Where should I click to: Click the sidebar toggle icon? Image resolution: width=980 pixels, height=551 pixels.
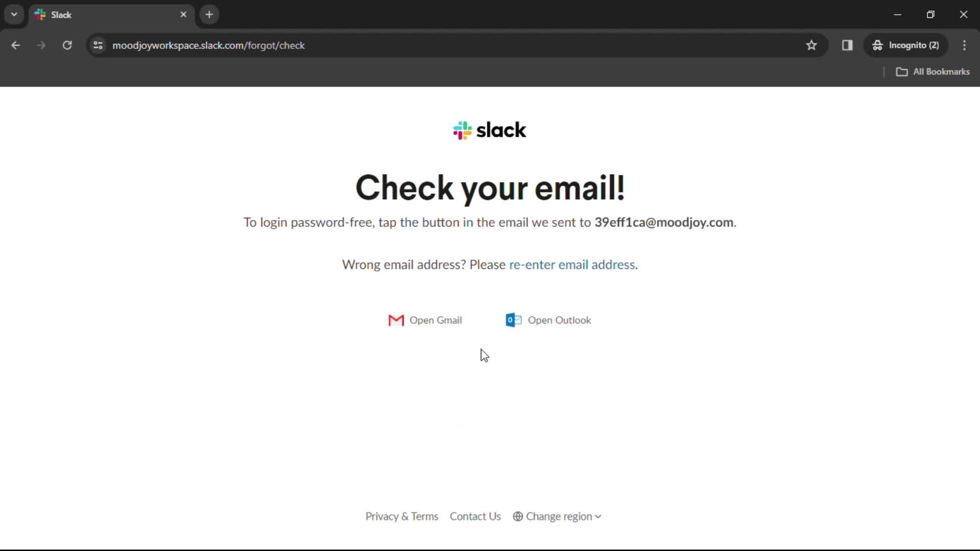tap(847, 45)
